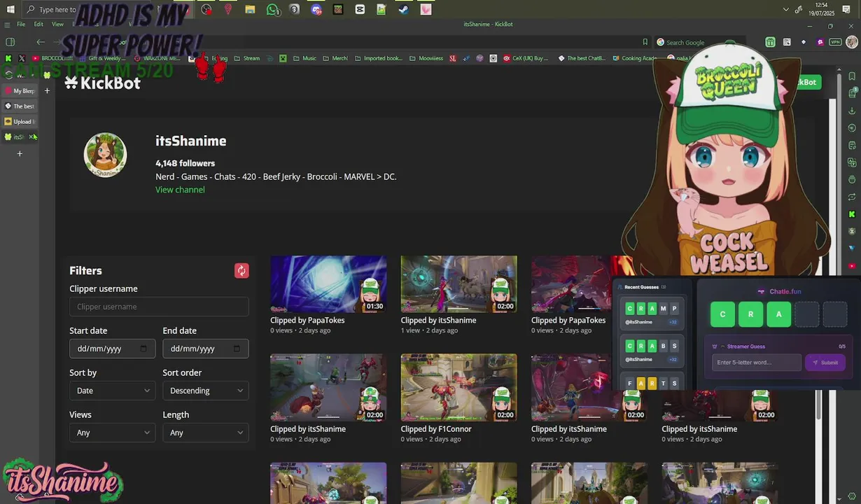Image resolution: width=861 pixels, height=504 pixels.
Task: Expand the Views Any dropdown
Action: (x=112, y=433)
